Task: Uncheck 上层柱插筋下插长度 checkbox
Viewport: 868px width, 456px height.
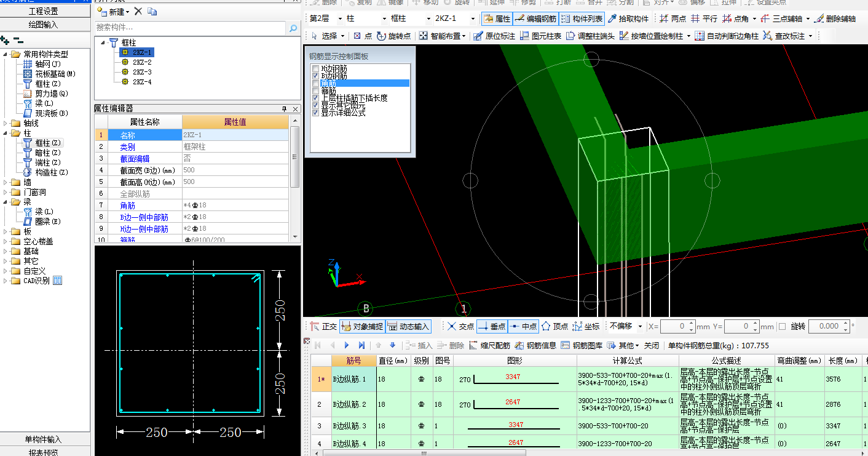Action: click(316, 98)
